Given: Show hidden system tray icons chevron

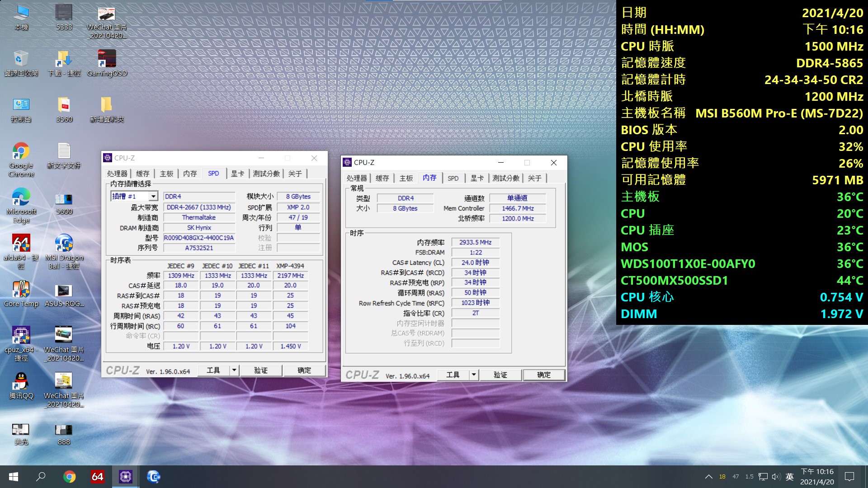Looking at the screenshot, I should tap(709, 477).
